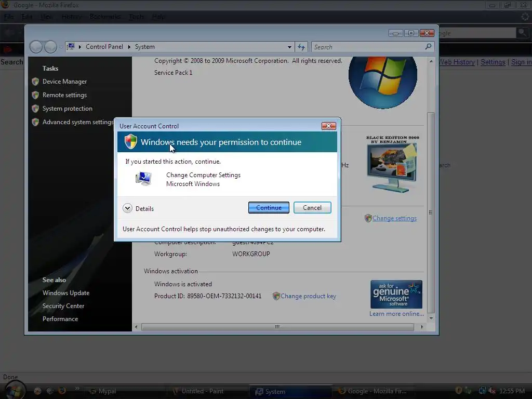Screen dimensions: 532x399
Task: Click the shield icon beside Change product key
Action: 276,296
